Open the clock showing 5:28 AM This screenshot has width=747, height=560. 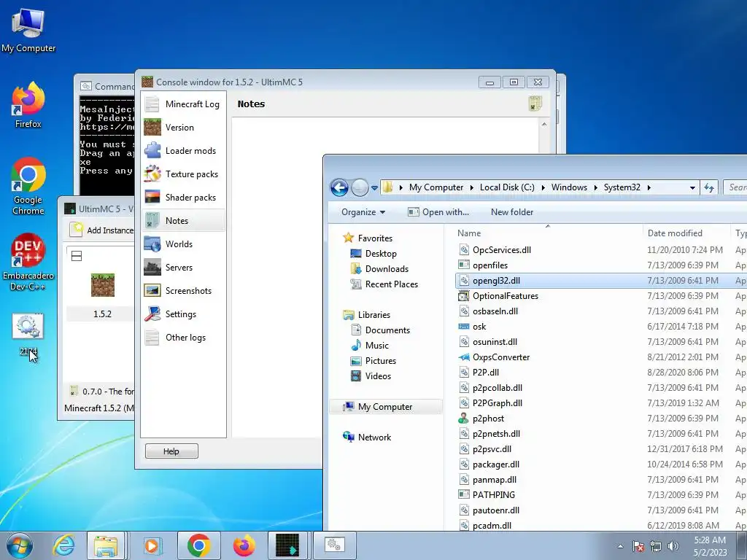(x=710, y=546)
